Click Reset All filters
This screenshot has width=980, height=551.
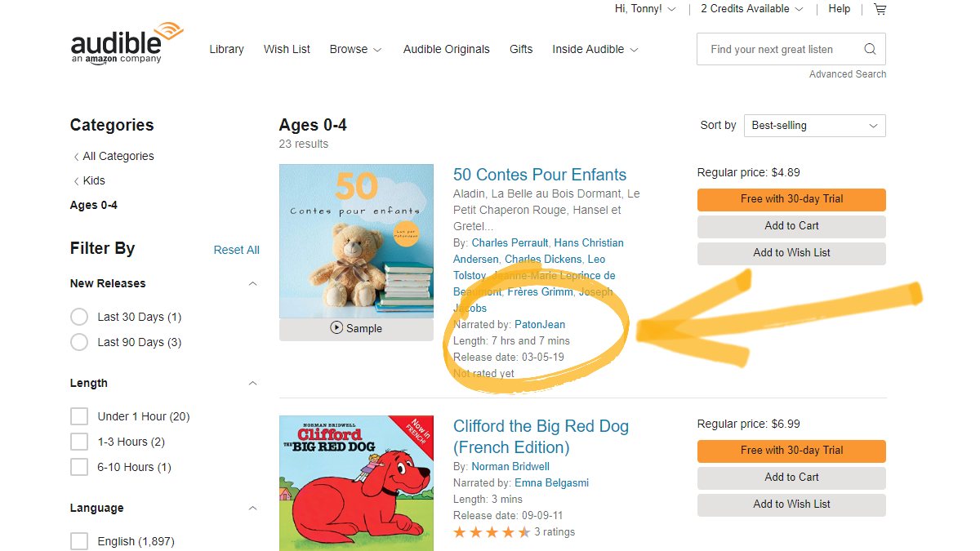pyautogui.click(x=236, y=250)
